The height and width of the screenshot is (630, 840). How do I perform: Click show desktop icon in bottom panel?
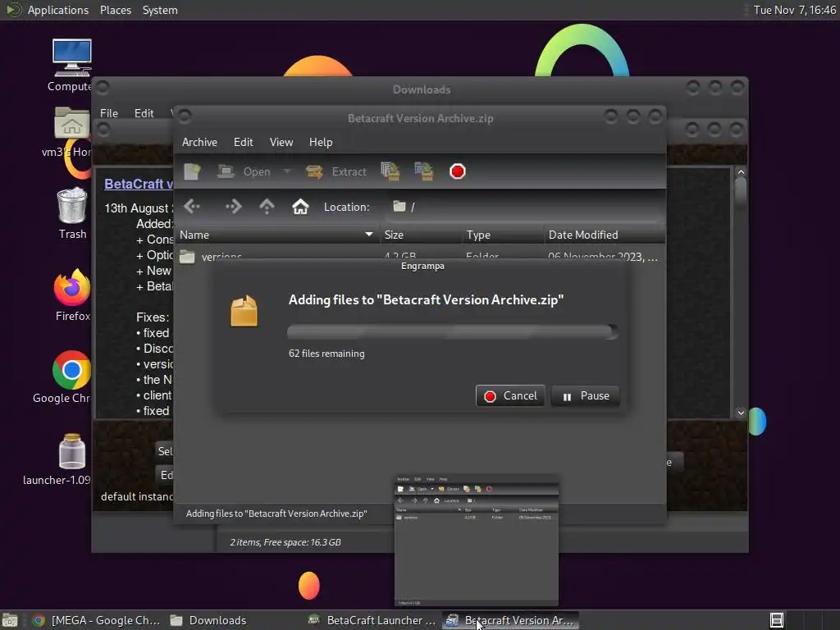click(x=10, y=620)
